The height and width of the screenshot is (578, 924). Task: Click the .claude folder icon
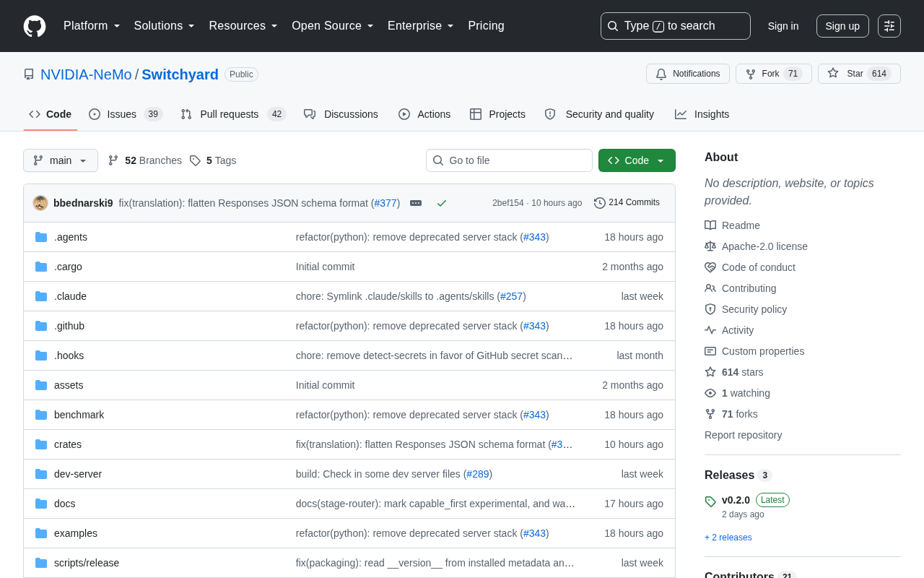(41, 296)
